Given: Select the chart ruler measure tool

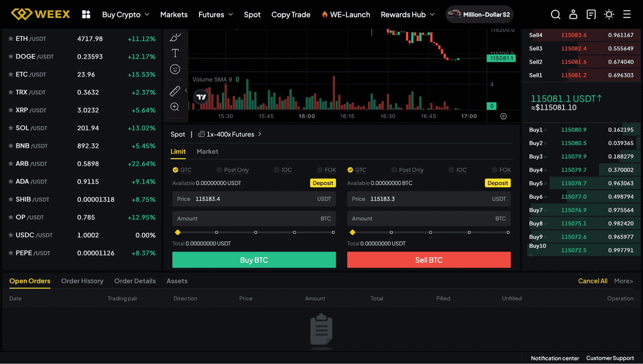Looking at the screenshot, I should pyautogui.click(x=175, y=91).
